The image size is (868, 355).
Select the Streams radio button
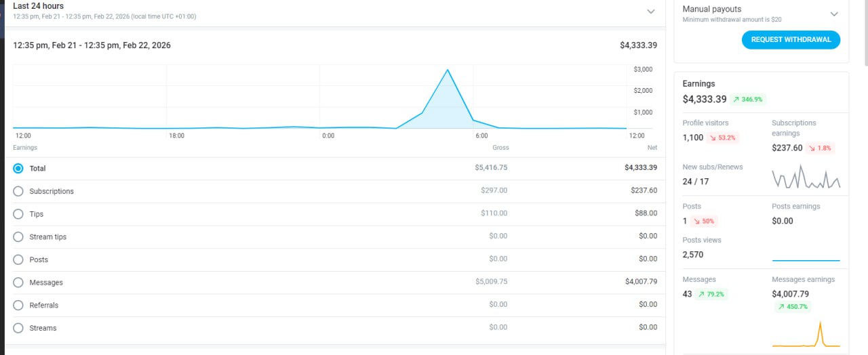pyautogui.click(x=18, y=328)
